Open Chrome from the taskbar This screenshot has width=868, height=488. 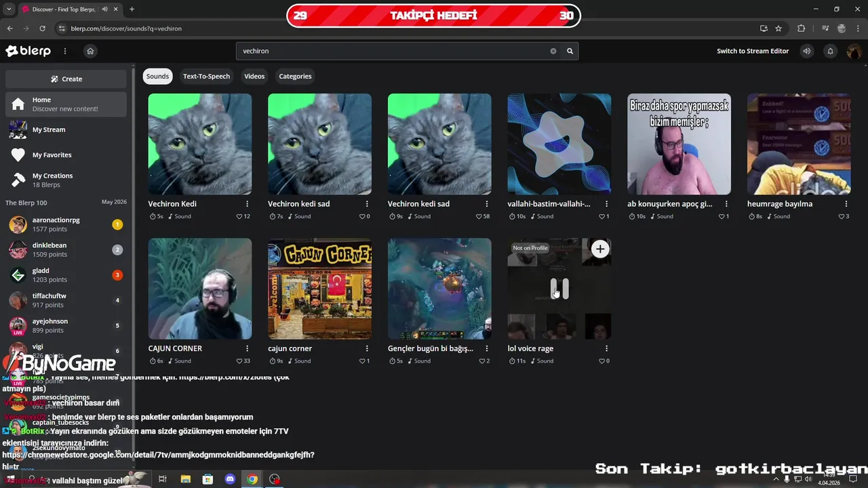[x=252, y=479]
